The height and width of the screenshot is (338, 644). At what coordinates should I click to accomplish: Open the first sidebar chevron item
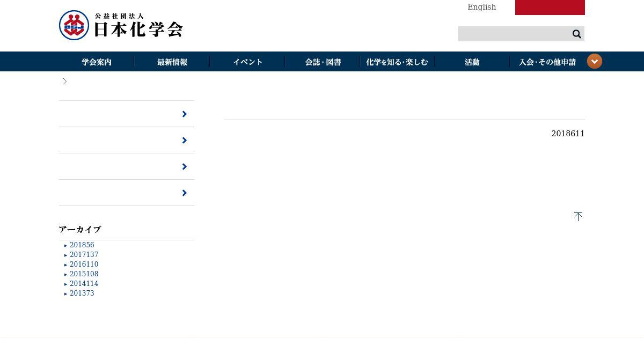point(127,114)
